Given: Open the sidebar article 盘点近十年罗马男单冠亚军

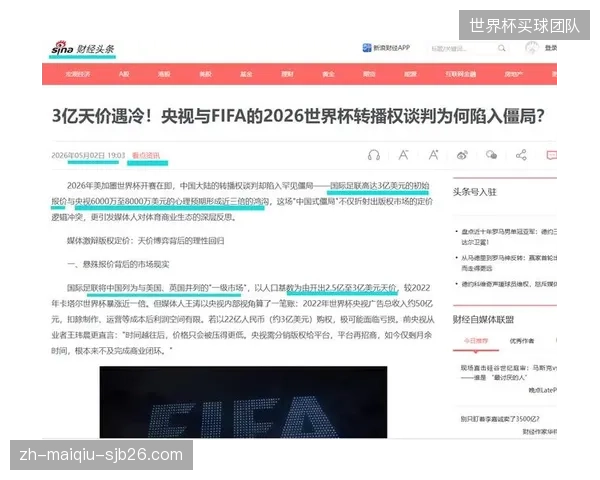Looking at the screenshot, I should [509, 237].
